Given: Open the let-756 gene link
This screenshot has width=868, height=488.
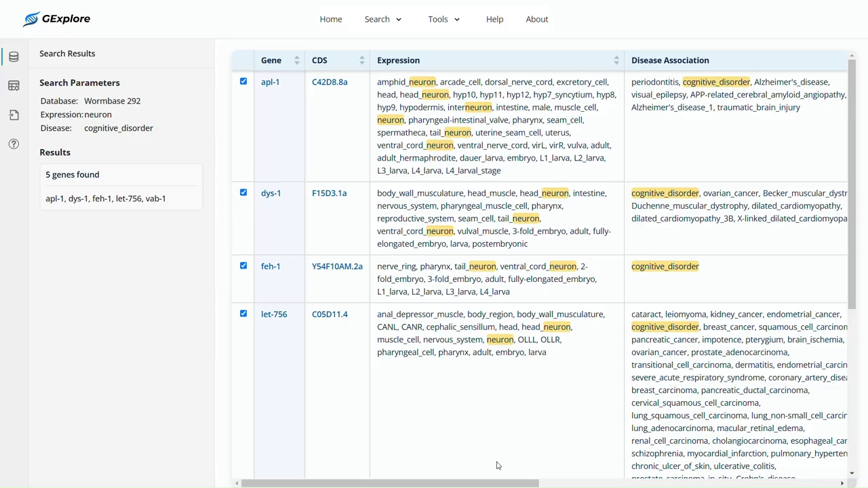Looking at the screenshot, I should 274,314.
